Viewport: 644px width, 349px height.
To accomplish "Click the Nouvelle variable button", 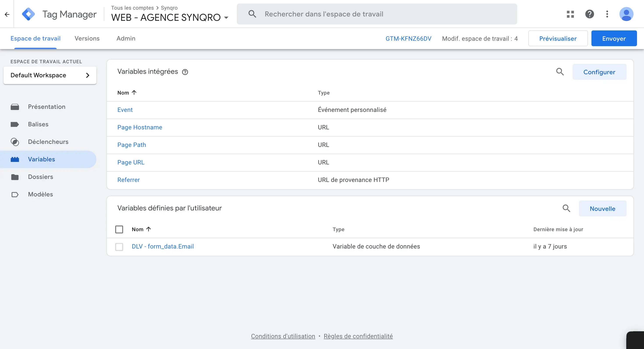I will pyautogui.click(x=602, y=209).
